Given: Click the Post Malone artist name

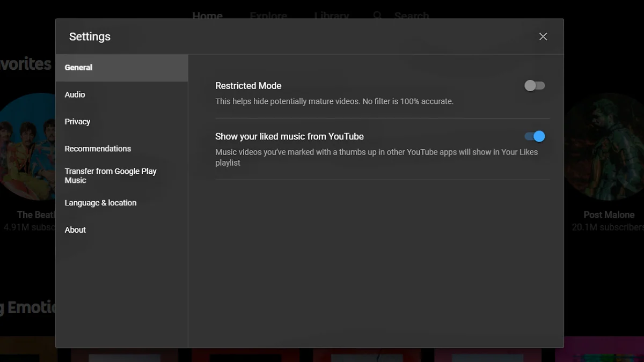Looking at the screenshot, I should coord(609,215).
